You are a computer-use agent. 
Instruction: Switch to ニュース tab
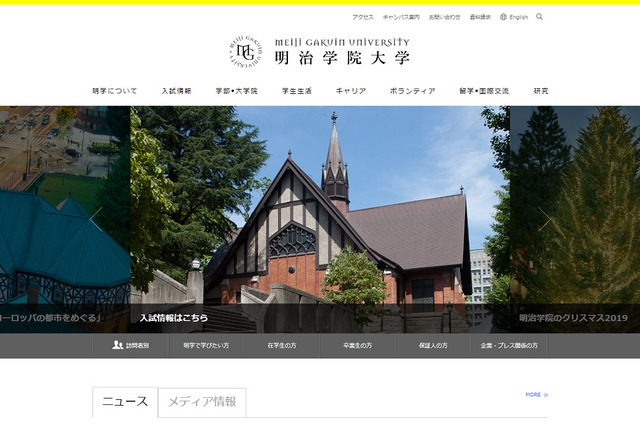coord(125,402)
